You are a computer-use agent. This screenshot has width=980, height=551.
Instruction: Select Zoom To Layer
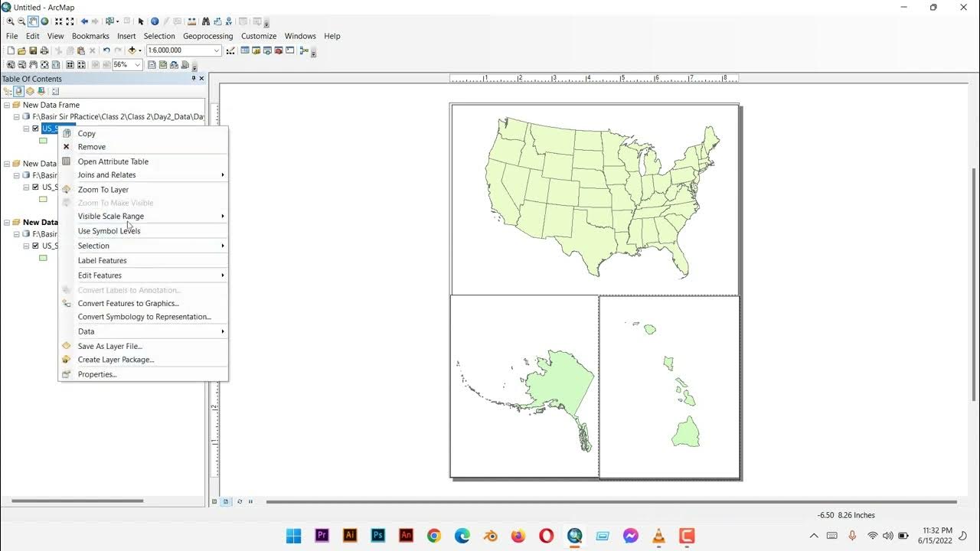coord(143,190)
